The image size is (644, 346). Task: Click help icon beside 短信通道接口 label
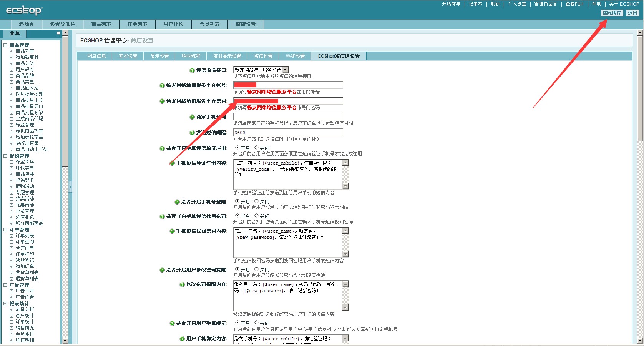(x=192, y=70)
